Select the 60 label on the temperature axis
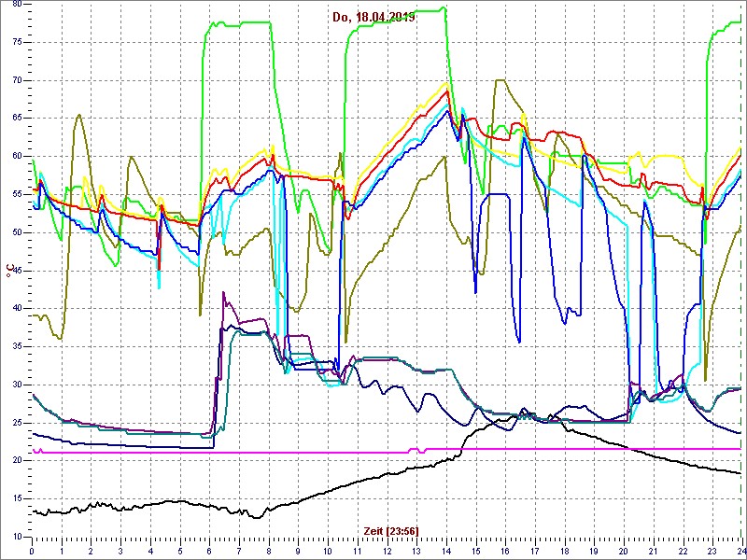 tap(17, 156)
